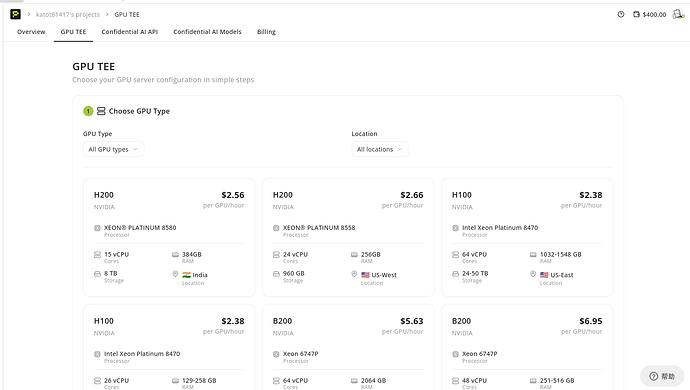Go to the Billing tab

coord(266,32)
